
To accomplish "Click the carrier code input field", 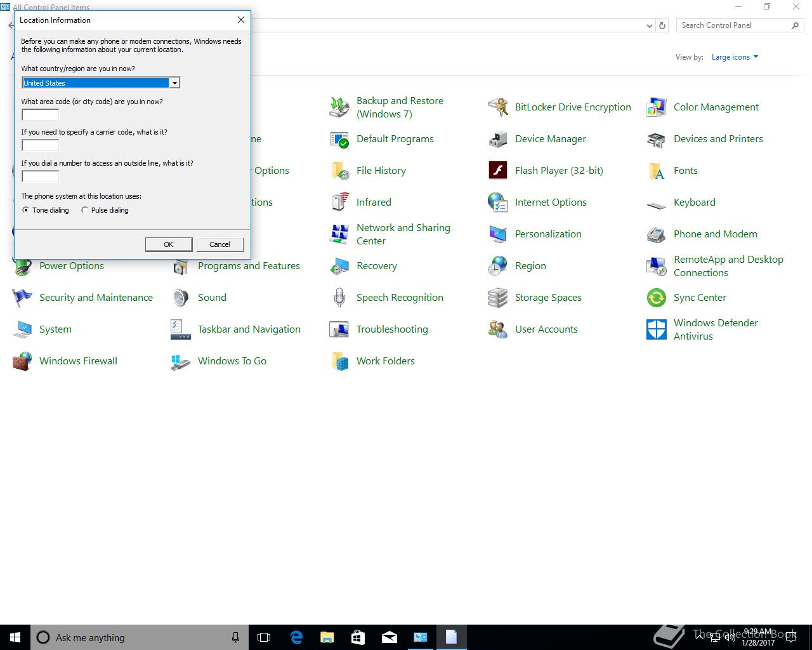I will tap(40, 145).
